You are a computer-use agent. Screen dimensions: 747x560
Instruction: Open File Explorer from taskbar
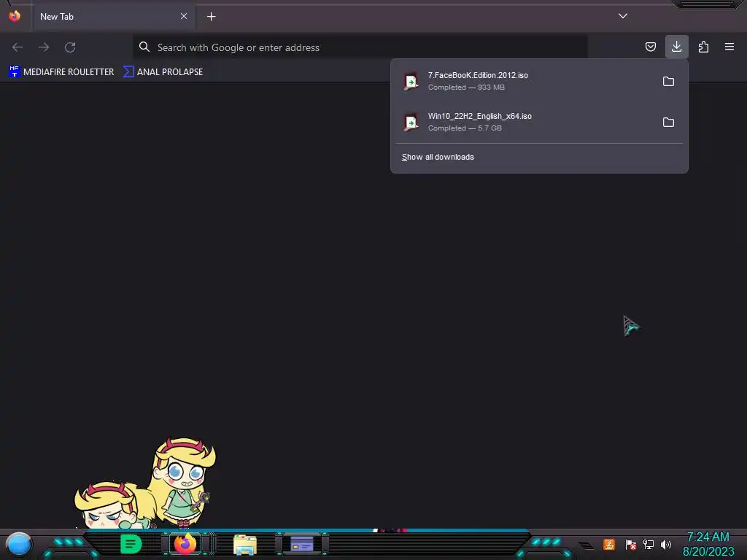(245, 545)
